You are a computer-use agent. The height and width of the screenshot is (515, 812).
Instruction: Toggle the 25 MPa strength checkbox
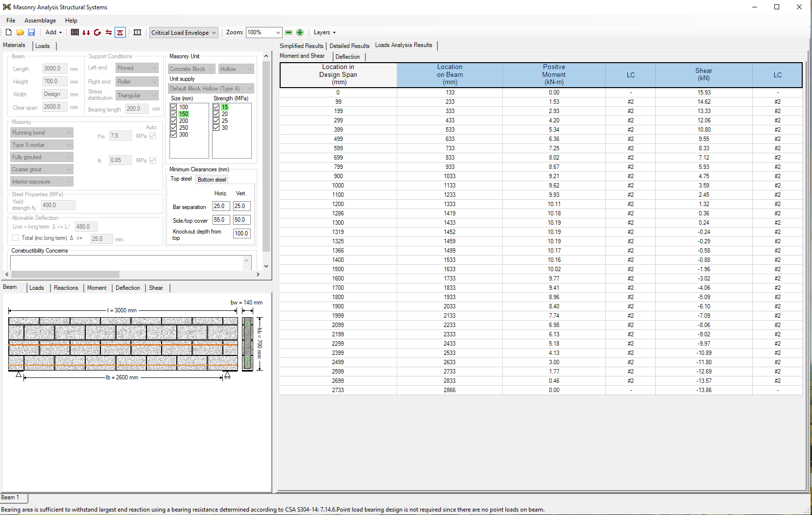pos(216,121)
